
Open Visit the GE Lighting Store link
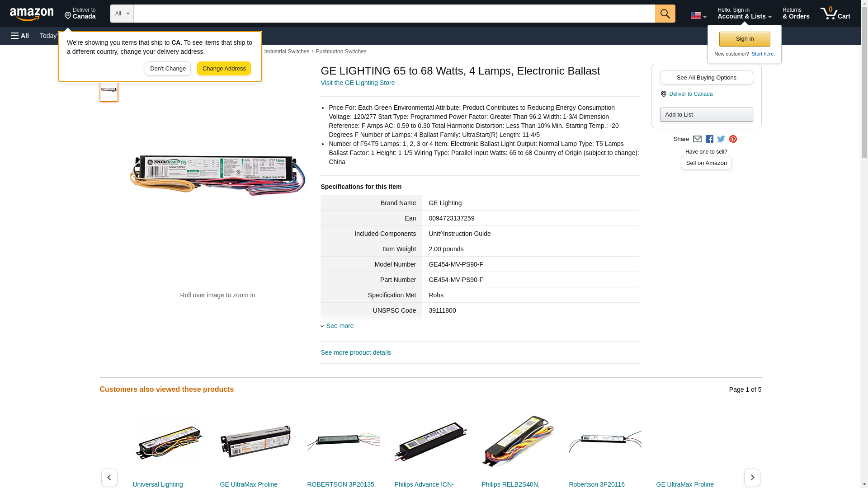tap(358, 83)
